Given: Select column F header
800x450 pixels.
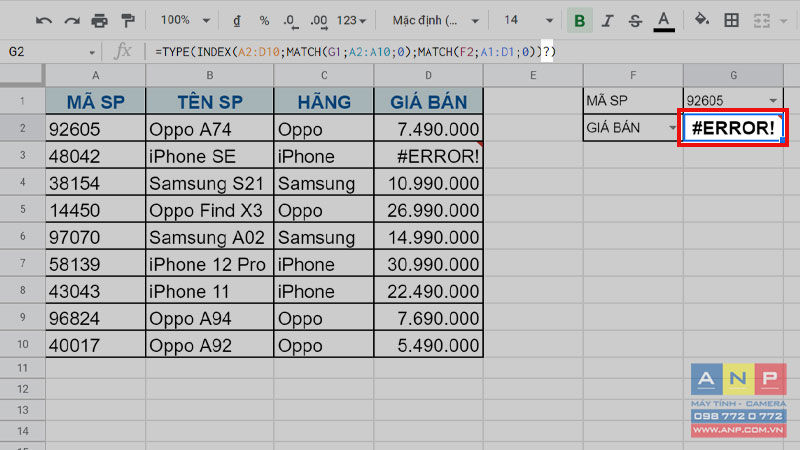Looking at the screenshot, I should click(x=633, y=76).
